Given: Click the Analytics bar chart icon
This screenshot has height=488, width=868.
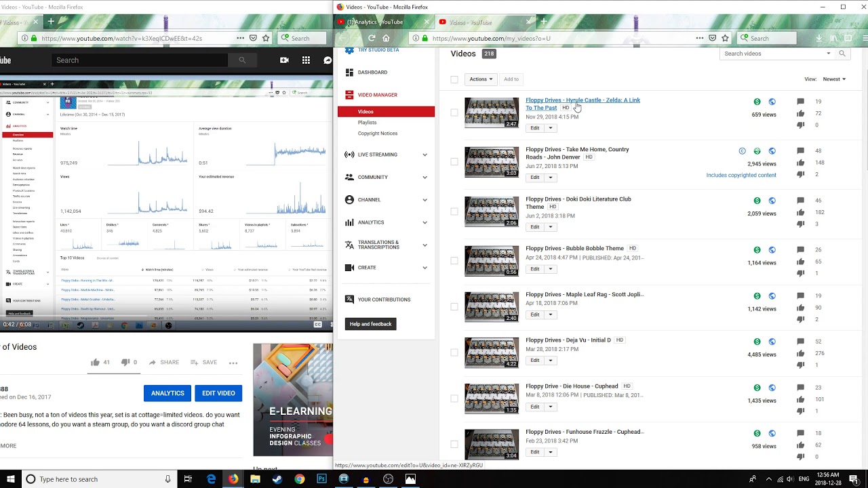Looking at the screenshot, I should (x=349, y=222).
